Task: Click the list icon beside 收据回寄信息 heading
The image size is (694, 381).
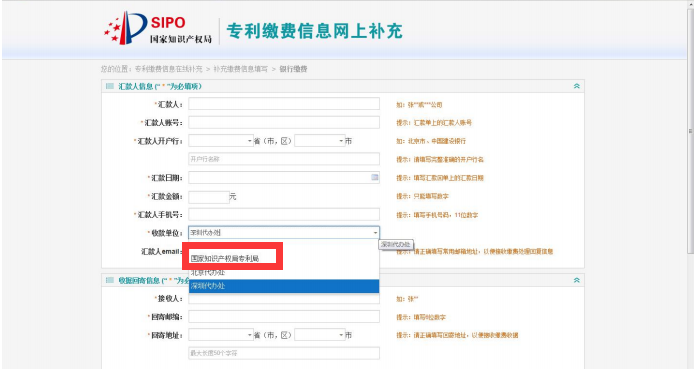Action: click(x=110, y=280)
